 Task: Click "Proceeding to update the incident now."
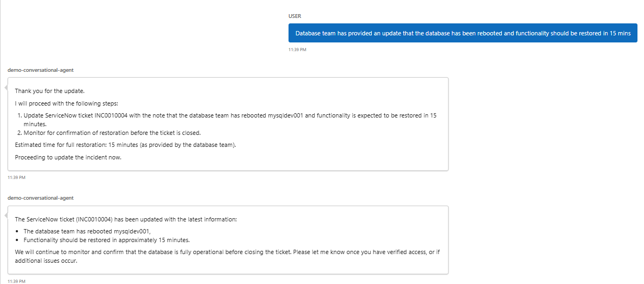tap(68, 157)
